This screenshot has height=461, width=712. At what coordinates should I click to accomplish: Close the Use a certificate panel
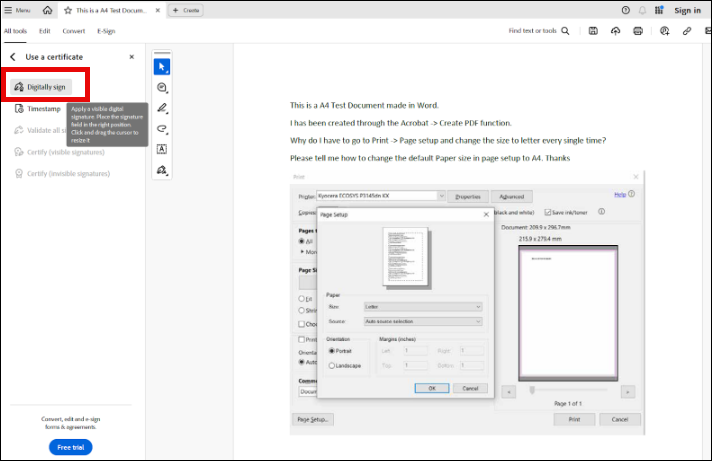click(132, 57)
